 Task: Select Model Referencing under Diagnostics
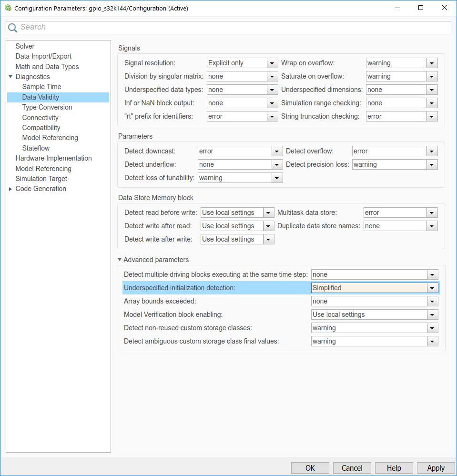50,138
